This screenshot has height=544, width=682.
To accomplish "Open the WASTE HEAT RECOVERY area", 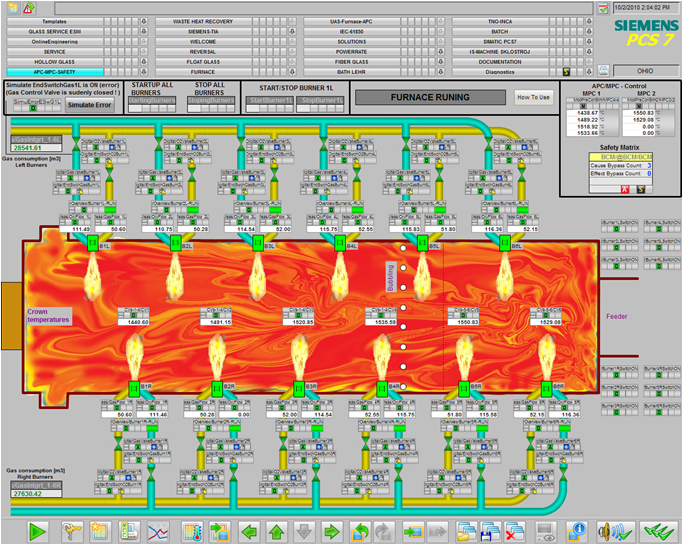I will (x=203, y=20).
